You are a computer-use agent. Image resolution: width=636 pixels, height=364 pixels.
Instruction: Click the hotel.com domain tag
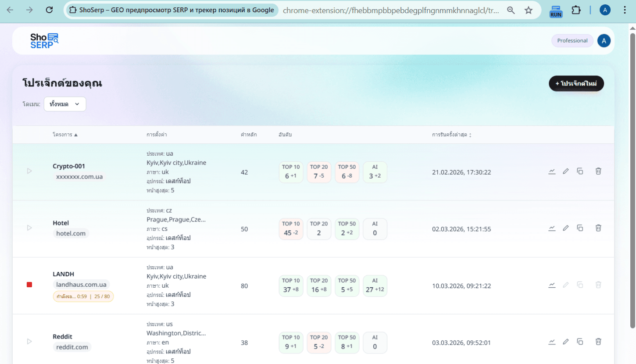click(x=71, y=233)
